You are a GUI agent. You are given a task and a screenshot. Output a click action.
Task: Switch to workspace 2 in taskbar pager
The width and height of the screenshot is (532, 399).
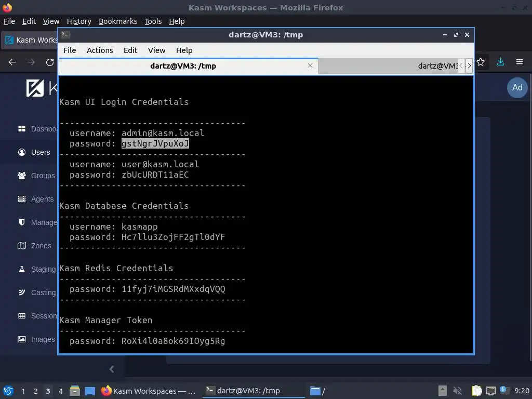pyautogui.click(x=36, y=391)
